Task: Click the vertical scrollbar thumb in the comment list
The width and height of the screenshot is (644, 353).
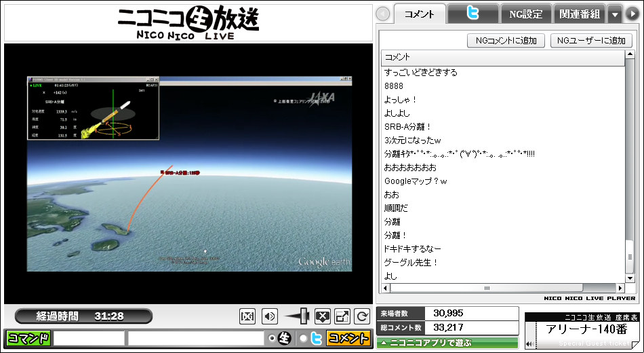Action: (630, 257)
